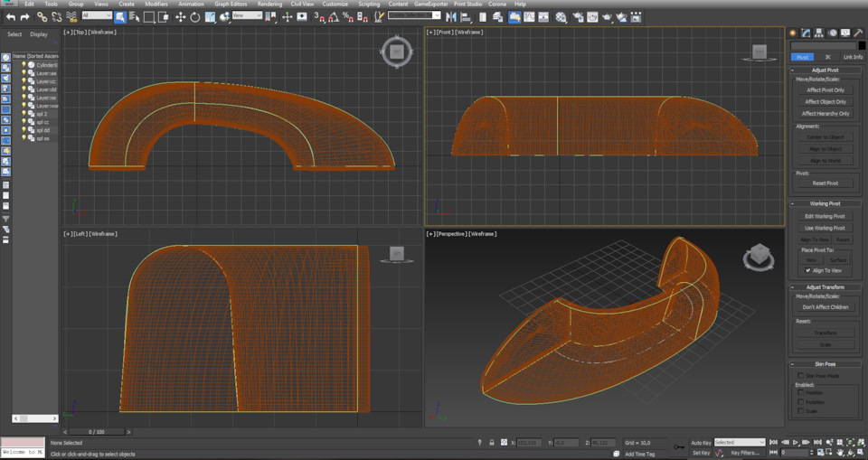
Task: Uncheck the Align To View checkbox
Action: (808, 270)
